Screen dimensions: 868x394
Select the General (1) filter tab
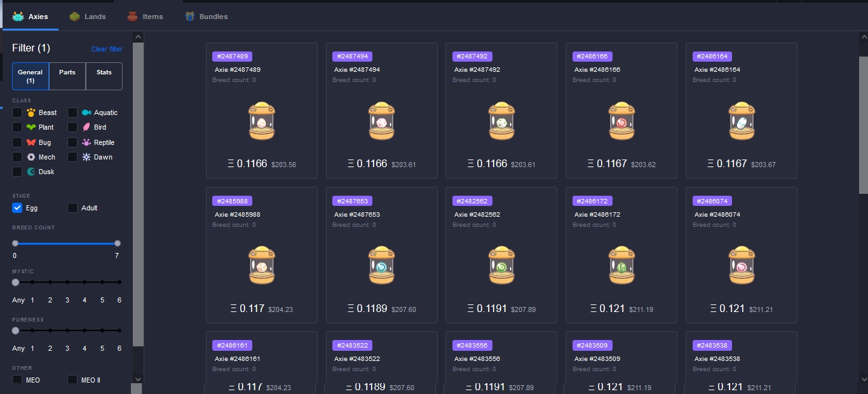[x=31, y=76]
